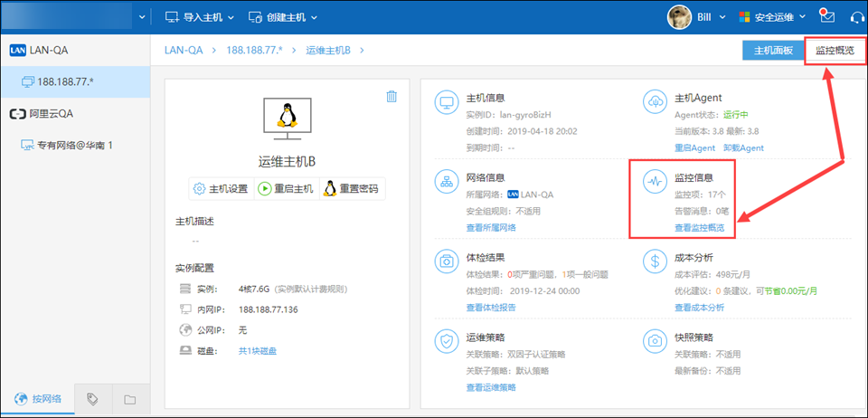Click the 体检结果 camera icon
868x418 pixels.
pyautogui.click(x=446, y=261)
